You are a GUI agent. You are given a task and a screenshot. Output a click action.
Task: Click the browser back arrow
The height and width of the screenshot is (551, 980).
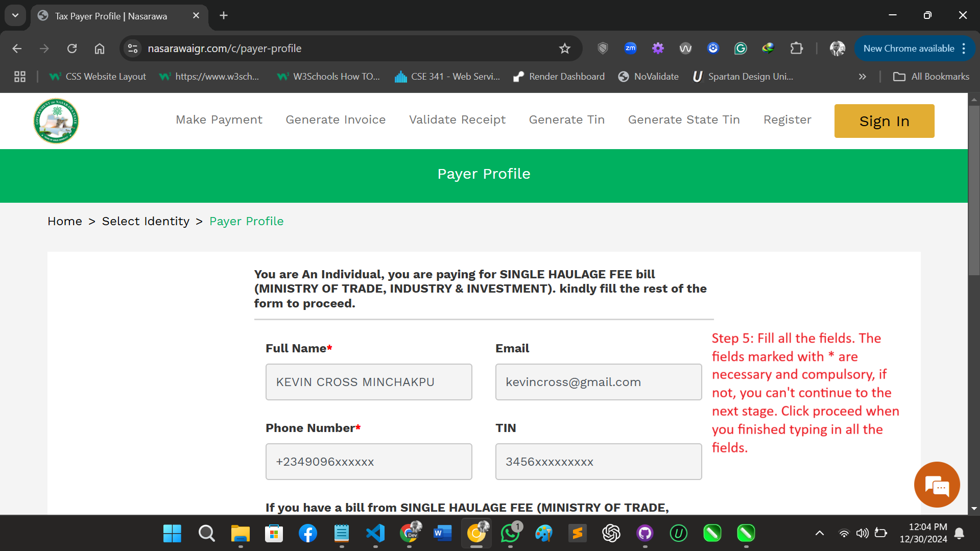click(17, 49)
